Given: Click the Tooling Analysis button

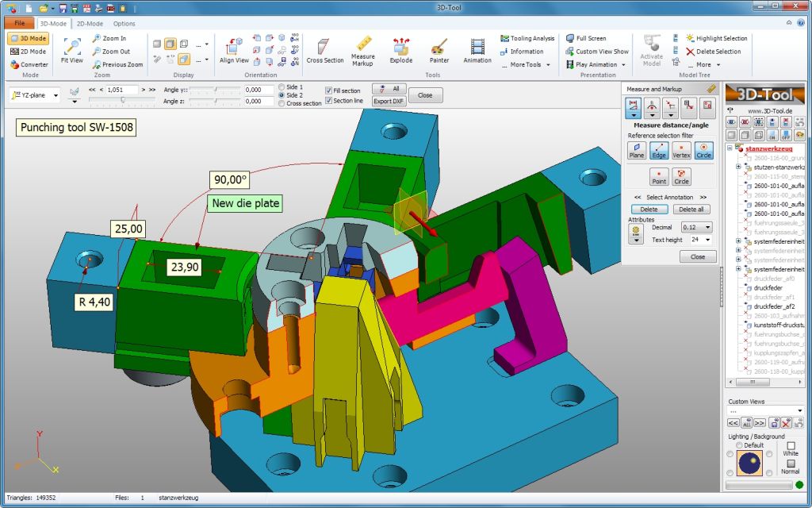Looking at the screenshot, I should coord(527,38).
